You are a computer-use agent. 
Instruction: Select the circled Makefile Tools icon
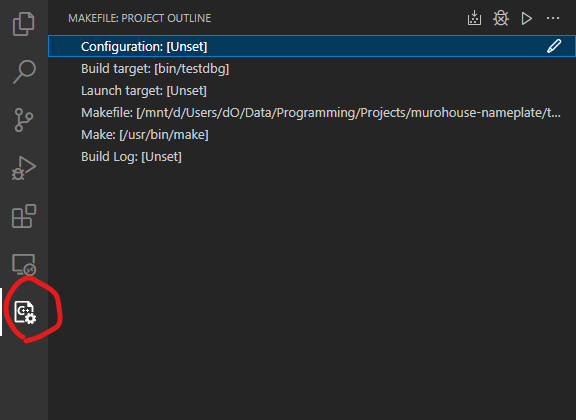[25, 312]
